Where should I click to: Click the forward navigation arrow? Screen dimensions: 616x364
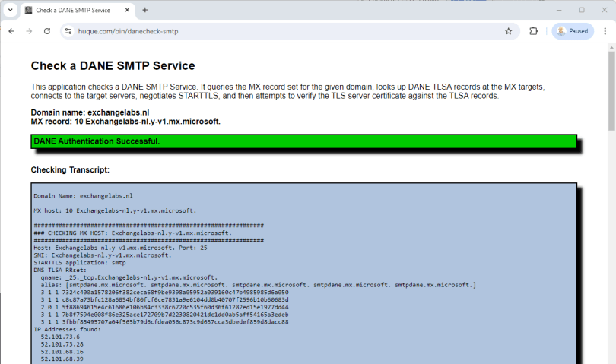tap(29, 31)
